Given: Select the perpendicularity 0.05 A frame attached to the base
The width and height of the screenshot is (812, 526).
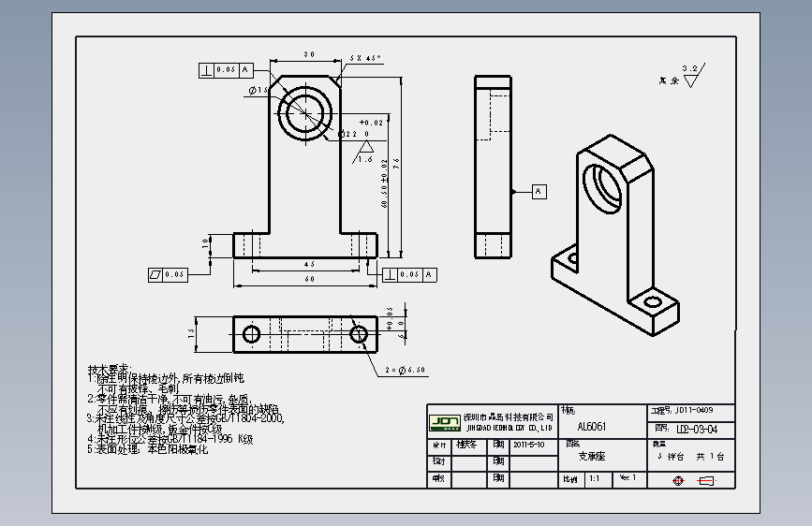Looking at the screenshot, I should [x=409, y=275].
